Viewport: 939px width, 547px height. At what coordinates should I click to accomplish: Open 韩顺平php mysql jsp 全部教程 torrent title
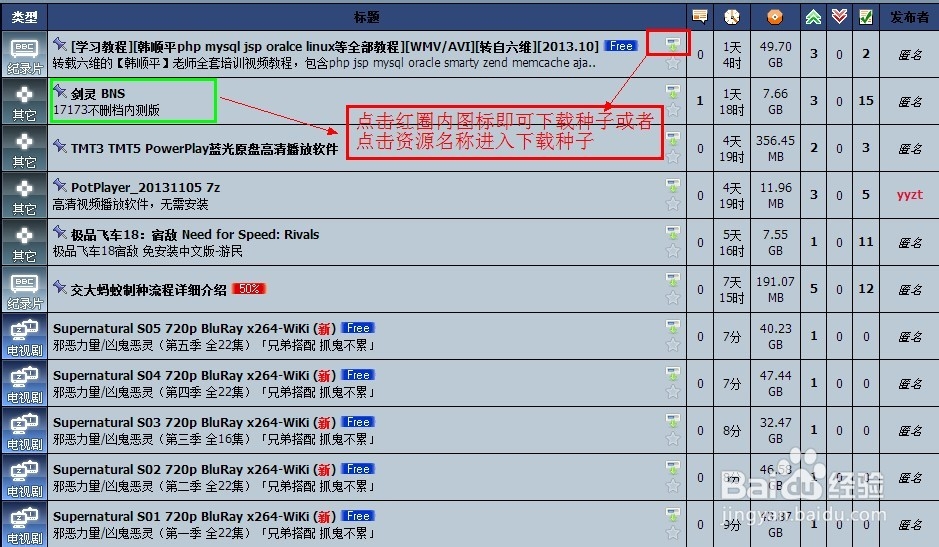tap(335, 46)
